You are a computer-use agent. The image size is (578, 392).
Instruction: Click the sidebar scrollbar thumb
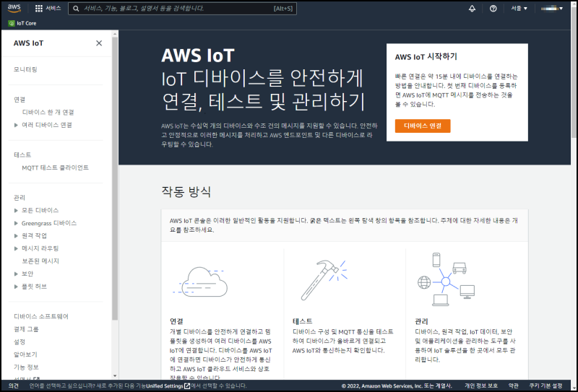[x=115, y=179]
